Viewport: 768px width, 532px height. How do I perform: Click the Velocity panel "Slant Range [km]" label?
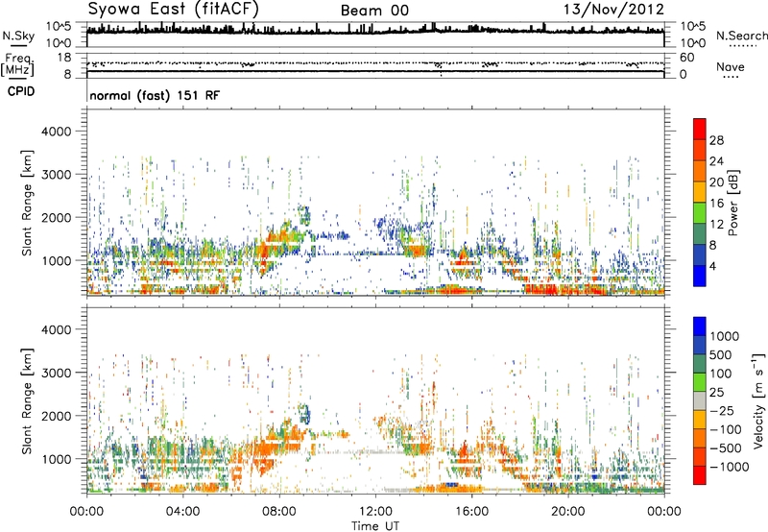point(26,401)
